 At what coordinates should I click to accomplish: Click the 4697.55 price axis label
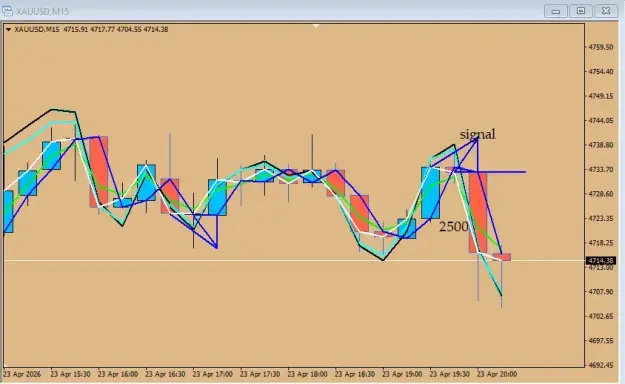click(x=601, y=341)
